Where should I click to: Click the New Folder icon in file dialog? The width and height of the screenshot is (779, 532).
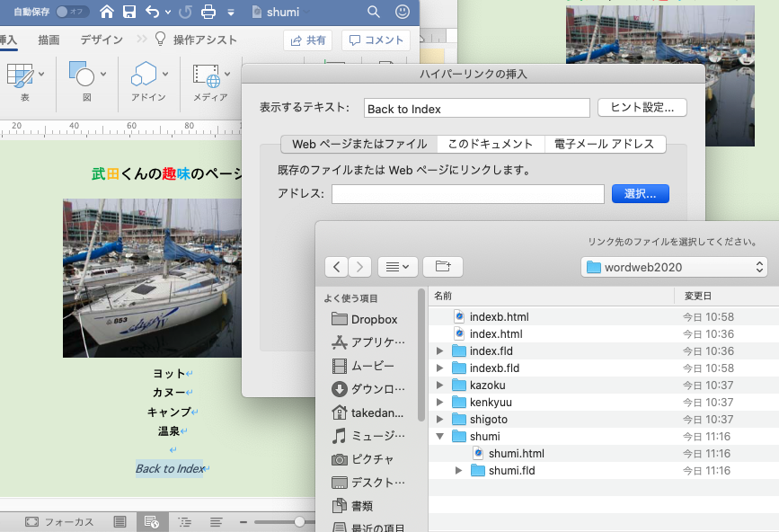[x=442, y=266]
